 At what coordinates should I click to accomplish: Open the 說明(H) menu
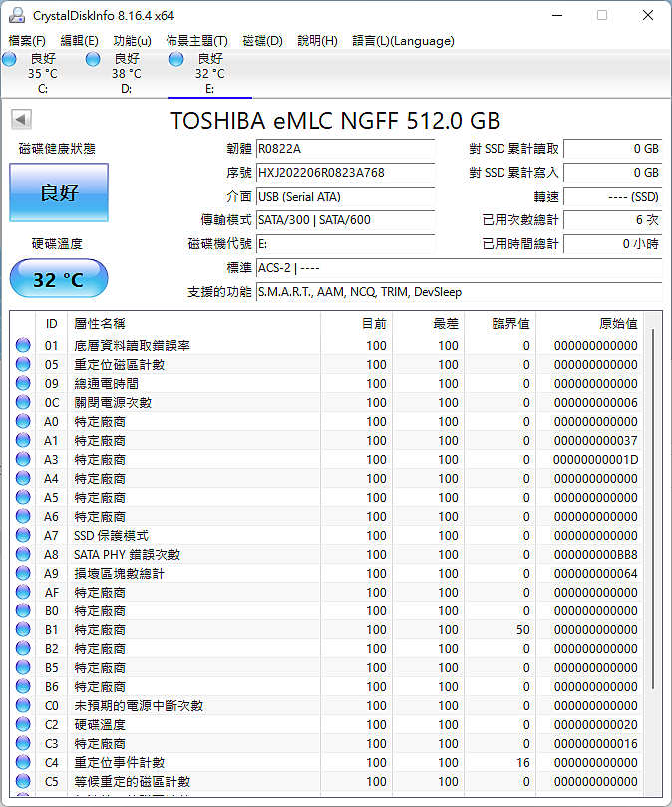[x=317, y=41]
